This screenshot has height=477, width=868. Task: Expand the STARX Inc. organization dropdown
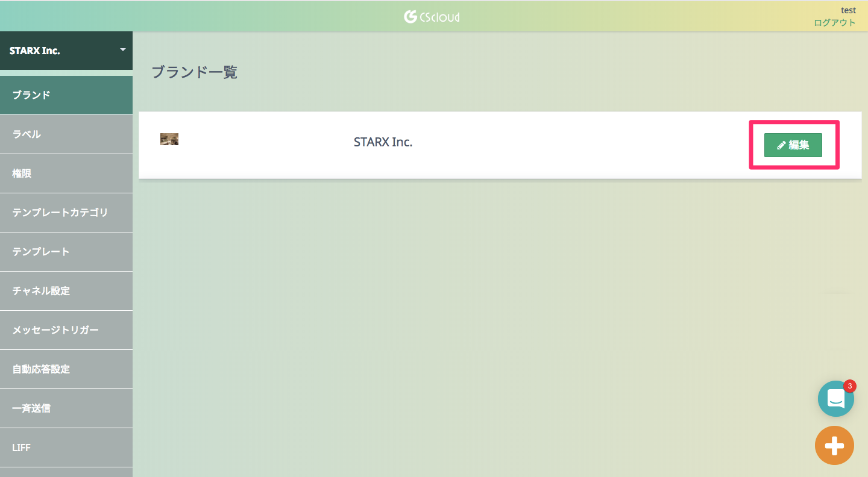(66, 51)
